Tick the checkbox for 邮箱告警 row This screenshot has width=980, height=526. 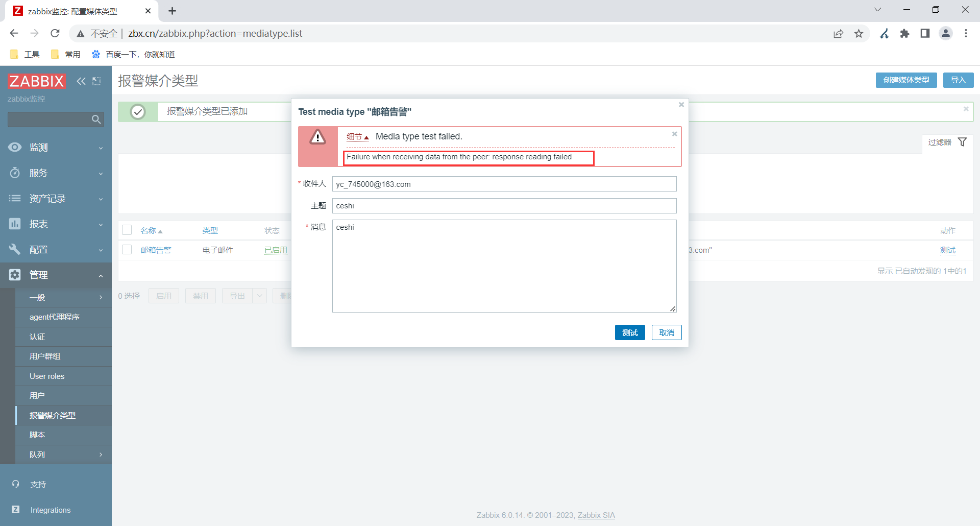[127, 249]
